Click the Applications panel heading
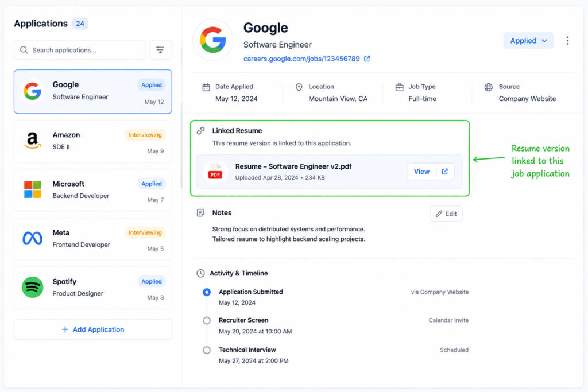588x392 pixels. (41, 24)
